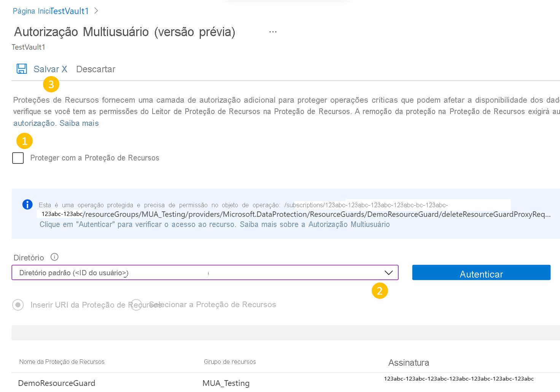Screen dimensions: 560x392
Task: Click the info icon in the blue banner
Action: (x=27, y=205)
